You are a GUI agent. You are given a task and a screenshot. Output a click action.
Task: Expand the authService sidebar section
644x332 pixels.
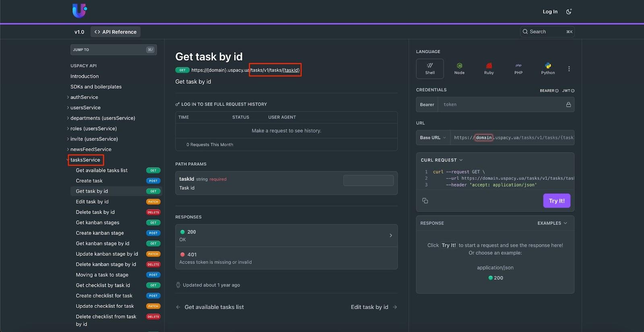coord(84,97)
